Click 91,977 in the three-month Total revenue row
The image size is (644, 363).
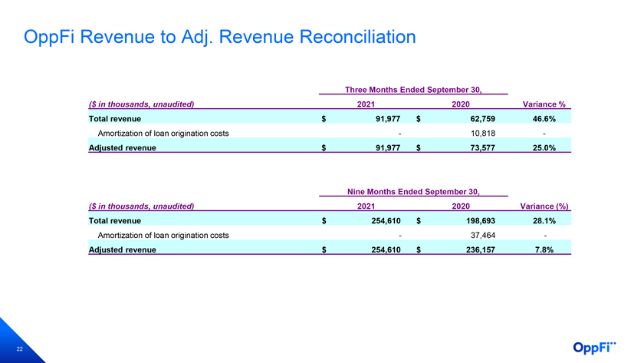tap(388, 119)
